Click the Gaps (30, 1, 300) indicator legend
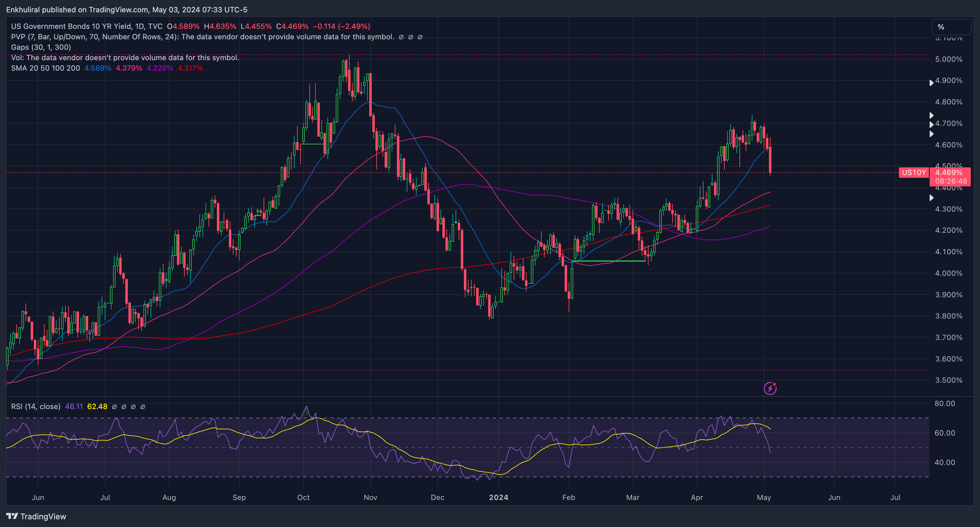 click(41, 47)
